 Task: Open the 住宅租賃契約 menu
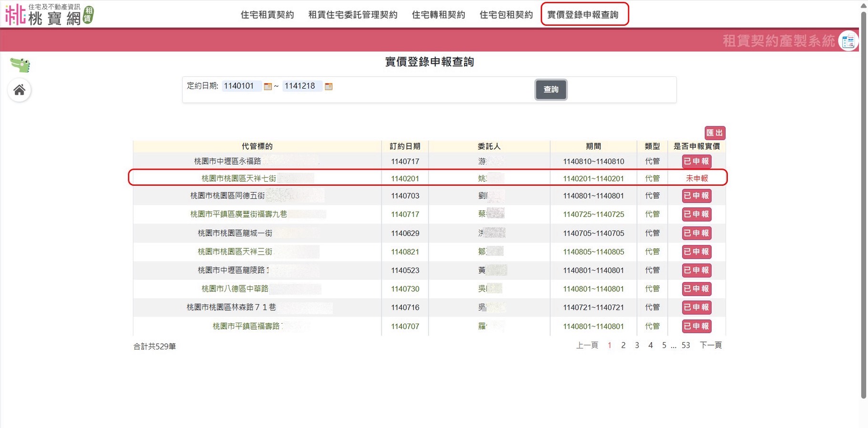click(267, 15)
